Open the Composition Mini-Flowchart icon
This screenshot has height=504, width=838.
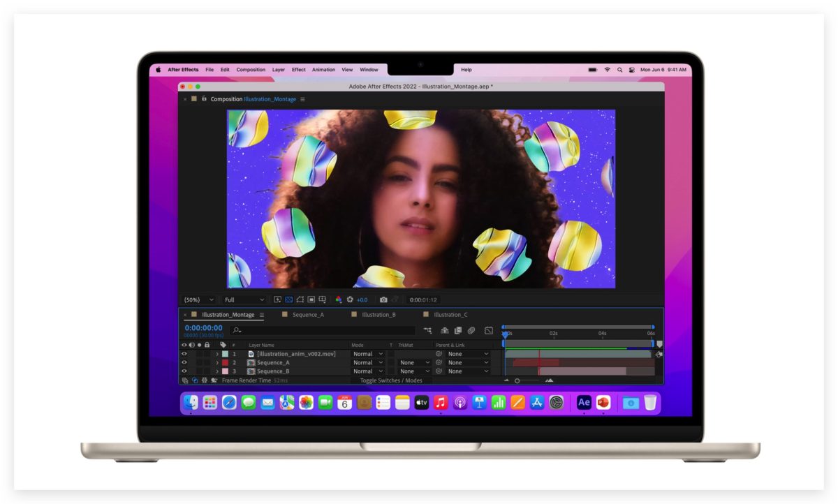[x=428, y=329]
